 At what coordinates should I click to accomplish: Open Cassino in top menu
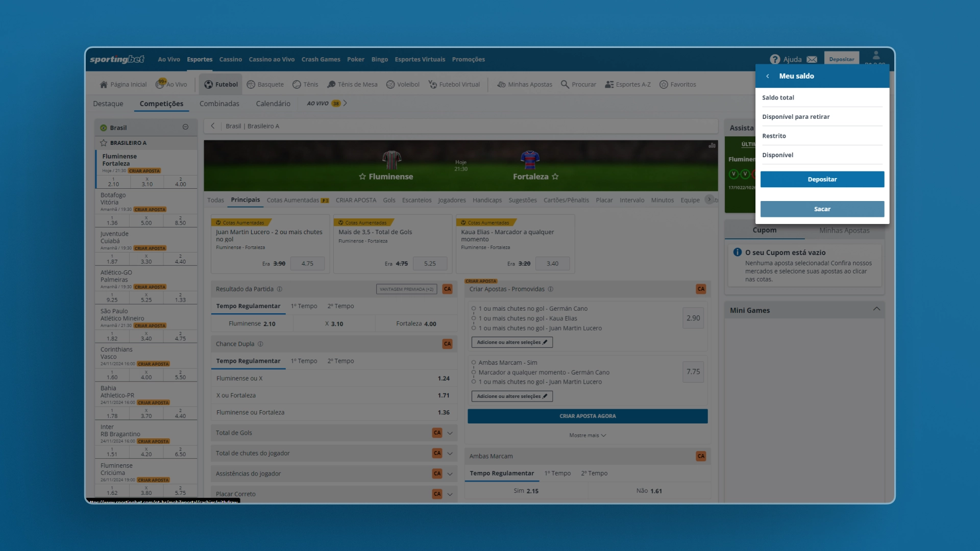click(x=231, y=60)
